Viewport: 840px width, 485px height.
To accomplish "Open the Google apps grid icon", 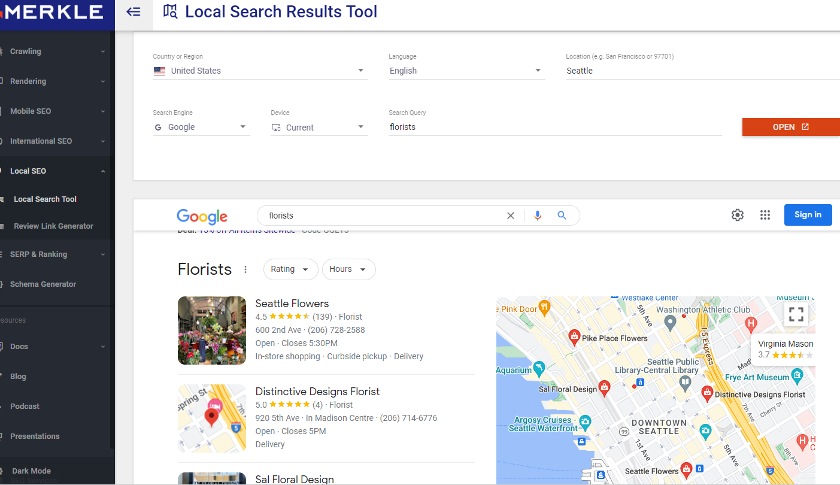I will coord(765,215).
